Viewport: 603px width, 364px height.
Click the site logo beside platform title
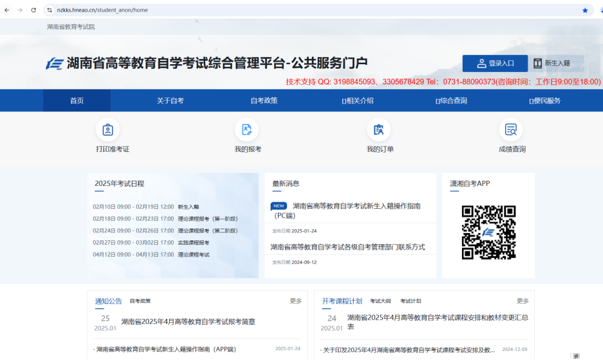54,64
